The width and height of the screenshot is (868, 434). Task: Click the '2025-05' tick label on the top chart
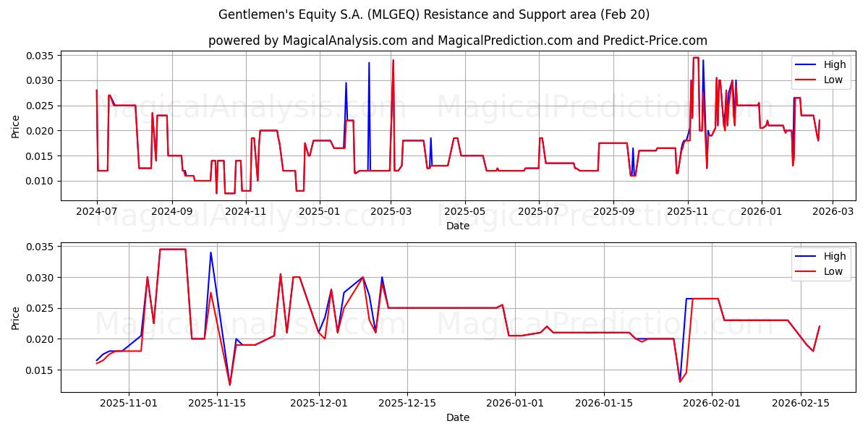tap(464, 211)
